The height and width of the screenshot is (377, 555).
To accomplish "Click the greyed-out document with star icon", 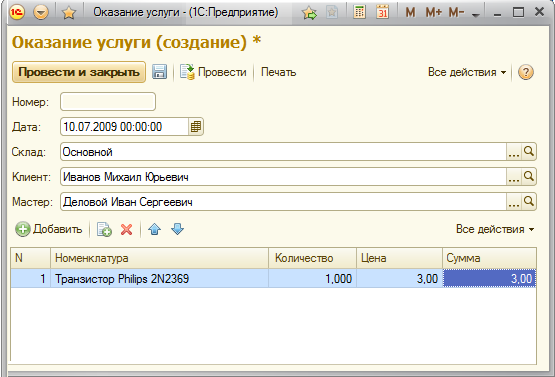I will (332, 13).
